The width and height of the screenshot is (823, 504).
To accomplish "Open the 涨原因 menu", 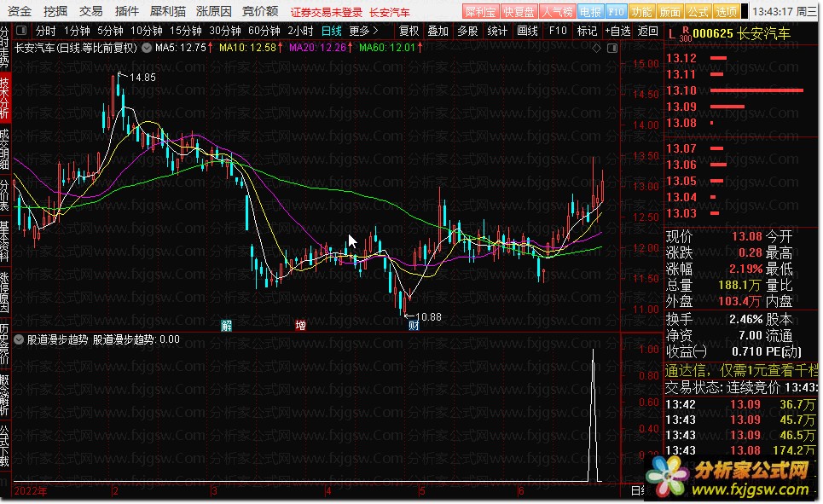I will click(213, 11).
